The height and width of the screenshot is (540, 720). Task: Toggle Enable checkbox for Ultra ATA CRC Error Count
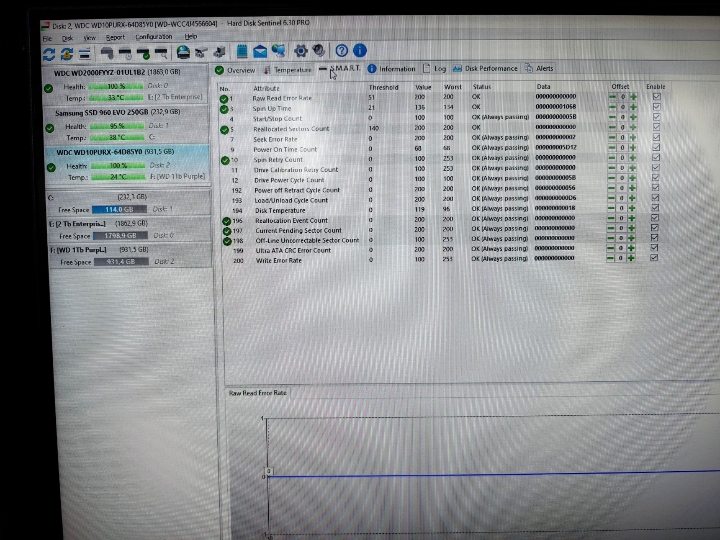pos(654,248)
